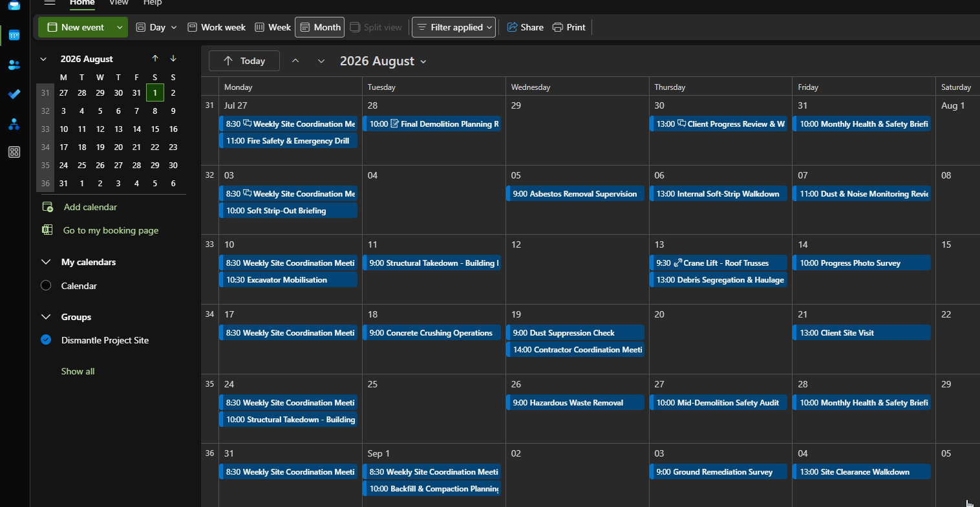The image size is (980, 507).
Task: Toggle the hamburger navigation pane button
Action: pos(50,3)
